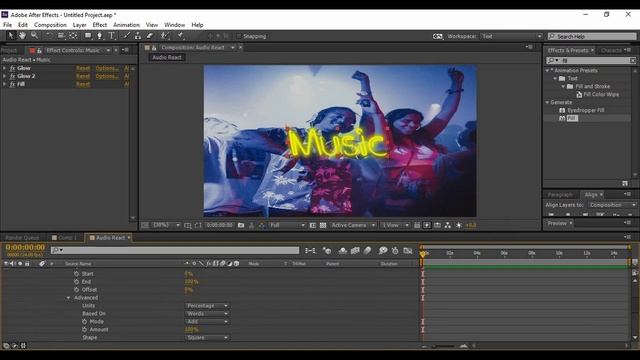Image resolution: width=640 pixels, height=360 pixels.
Task: Open the Active Camera dropdown
Action: 353,225
